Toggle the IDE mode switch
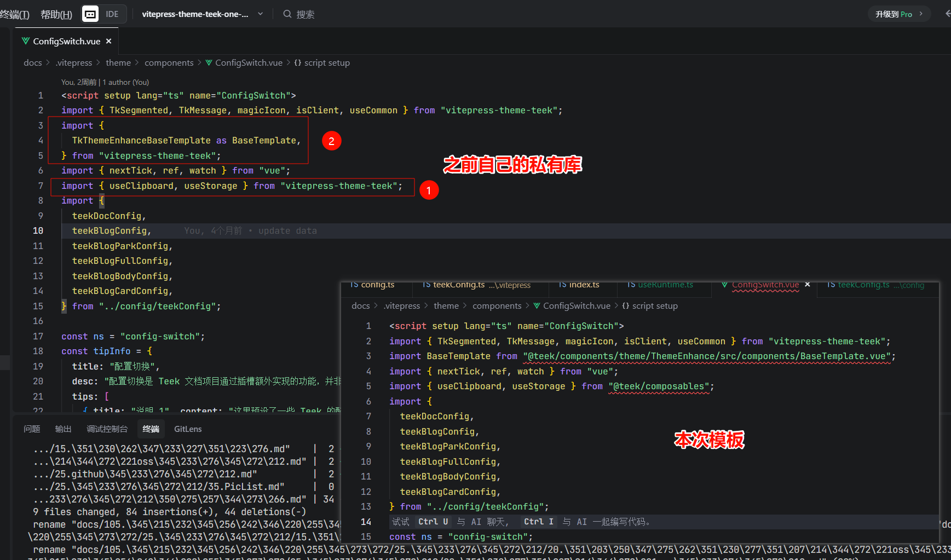 pos(112,14)
